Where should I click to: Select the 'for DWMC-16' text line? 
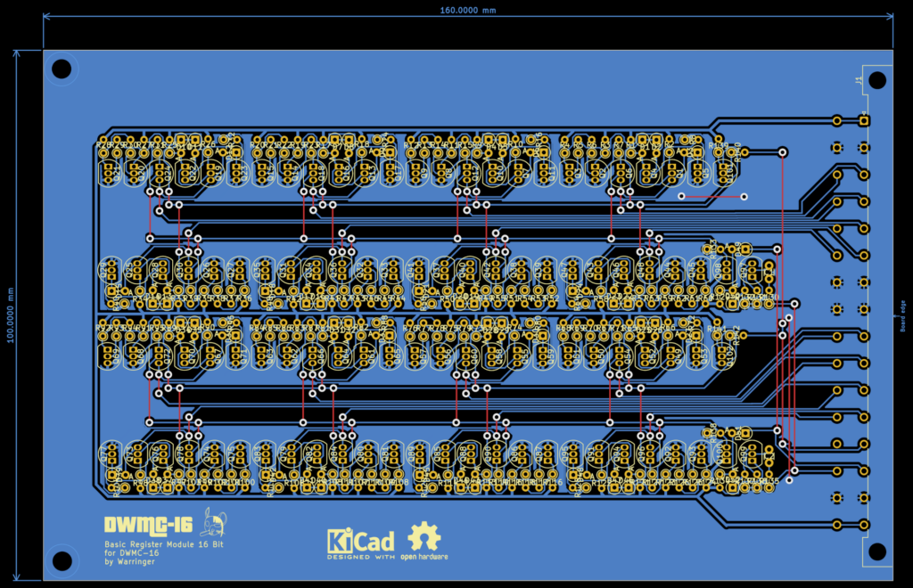[x=131, y=552]
